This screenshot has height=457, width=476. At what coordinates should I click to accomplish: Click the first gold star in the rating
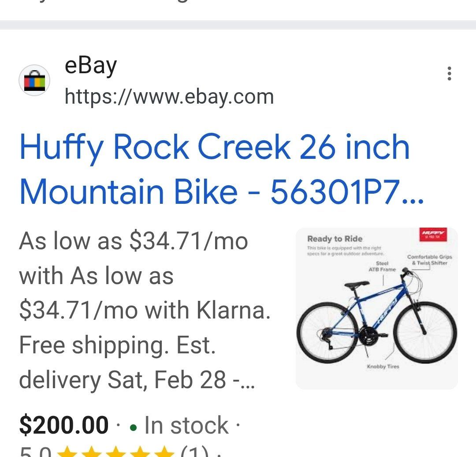pyautogui.click(x=66, y=451)
